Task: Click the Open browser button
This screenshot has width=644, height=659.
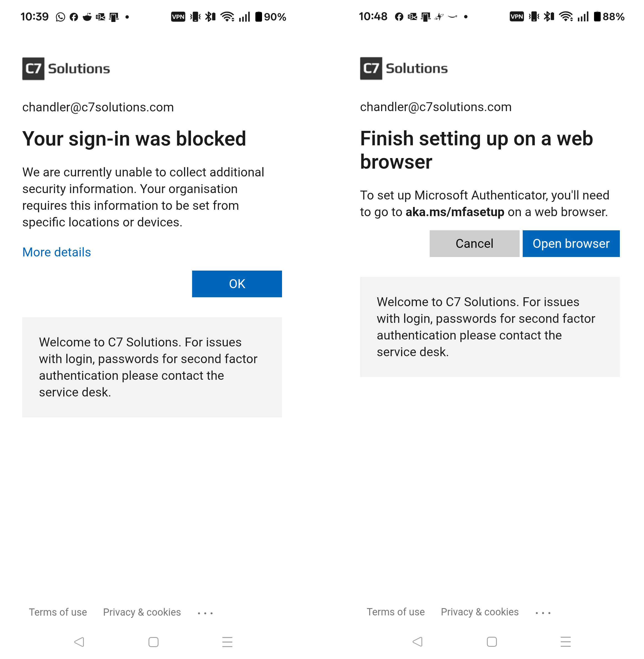Action: pos(571,244)
